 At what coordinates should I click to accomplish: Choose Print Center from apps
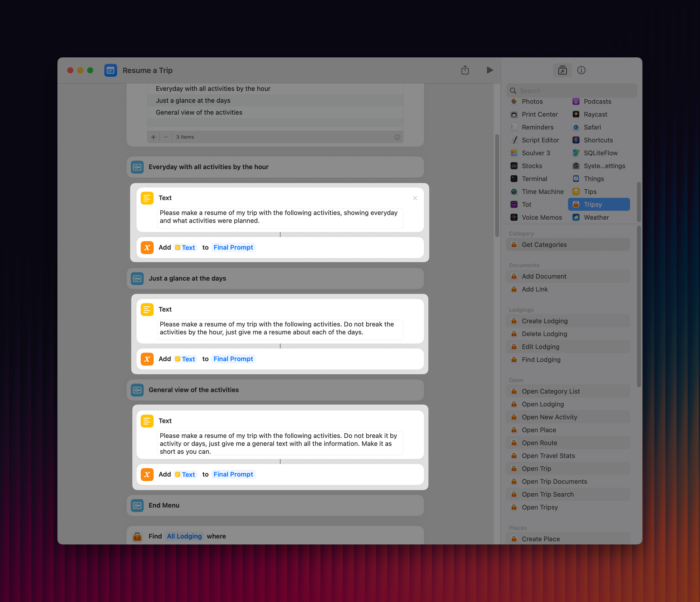539,114
